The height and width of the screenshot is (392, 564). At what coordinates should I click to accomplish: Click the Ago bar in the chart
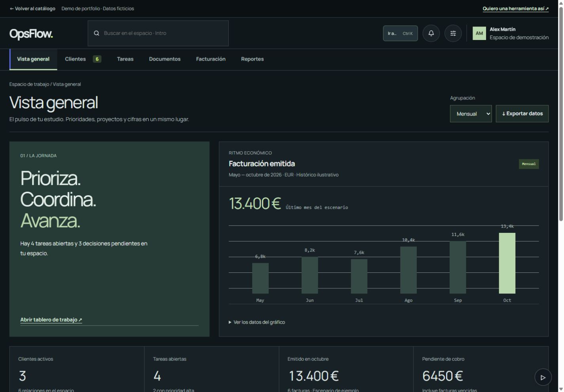coord(408,270)
